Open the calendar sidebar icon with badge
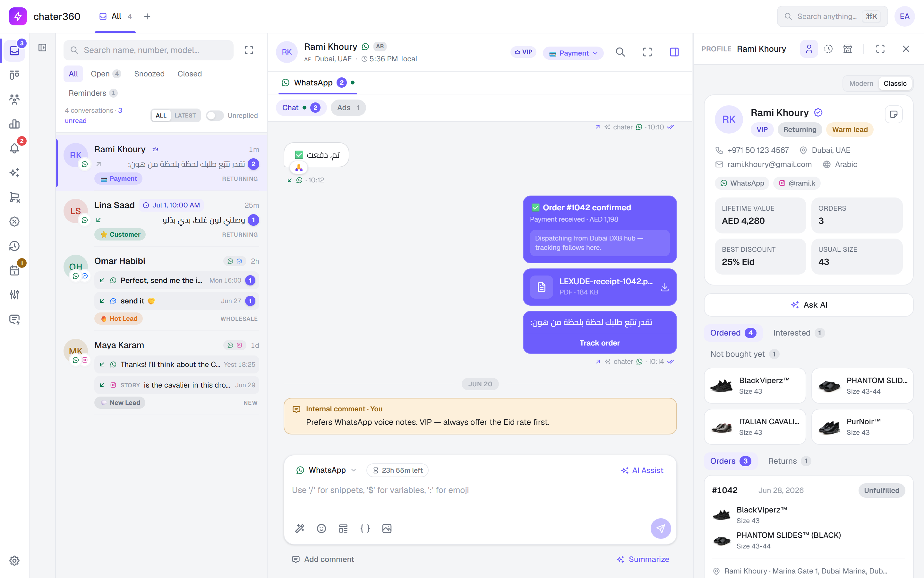This screenshot has height=578, width=924. (x=14, y=271)
